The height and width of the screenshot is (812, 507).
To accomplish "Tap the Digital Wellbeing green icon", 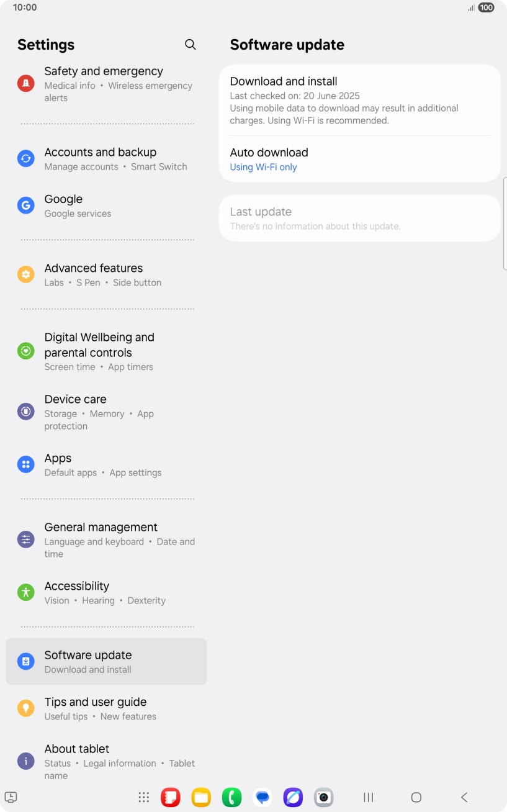I will click(x=25, y=351).
